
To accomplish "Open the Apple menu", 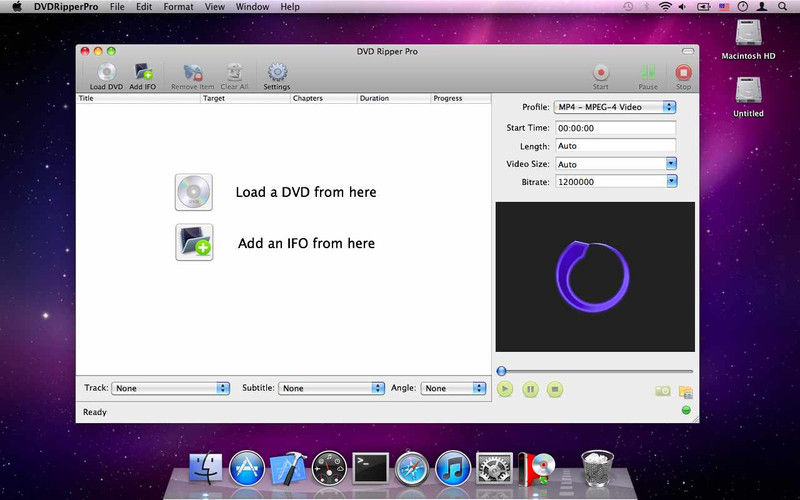I will click(x=16, y=7).
